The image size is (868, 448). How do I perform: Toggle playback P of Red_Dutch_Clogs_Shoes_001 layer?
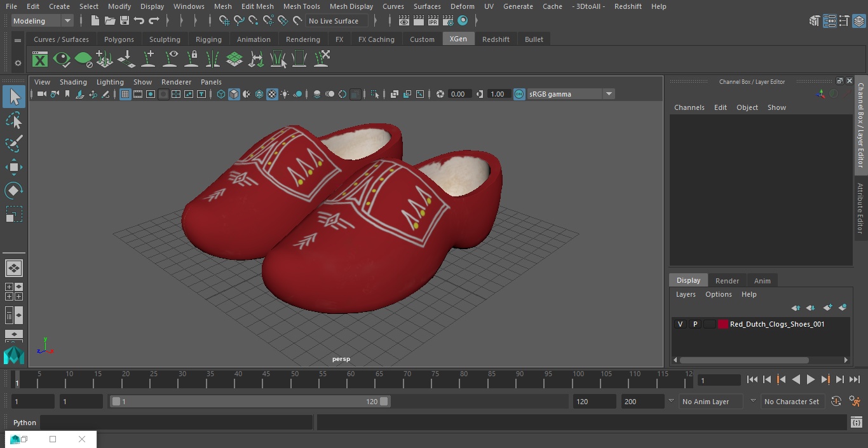point(695,324)
